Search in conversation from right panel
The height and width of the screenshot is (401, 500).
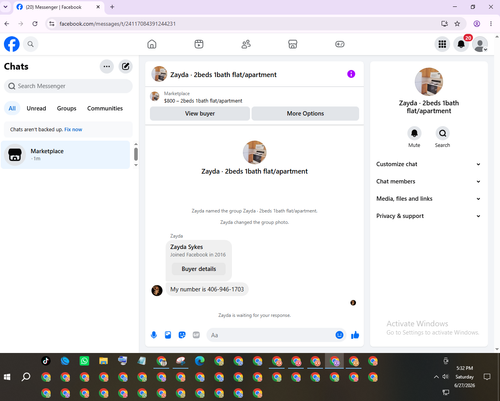tap(442, 133)
